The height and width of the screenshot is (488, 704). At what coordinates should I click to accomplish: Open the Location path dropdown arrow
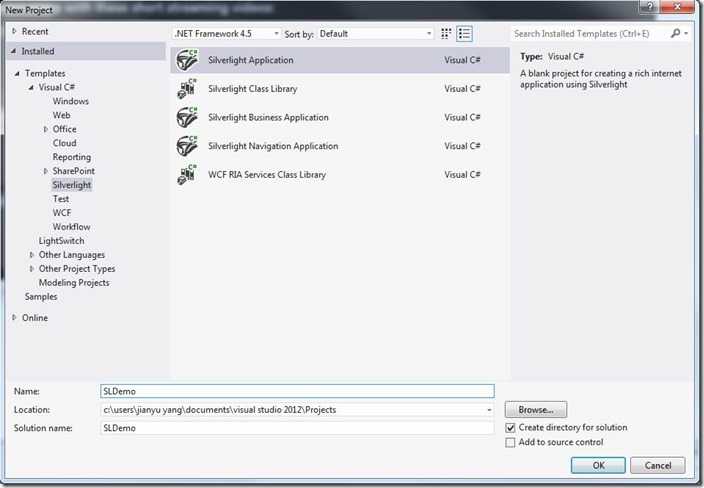489,410
